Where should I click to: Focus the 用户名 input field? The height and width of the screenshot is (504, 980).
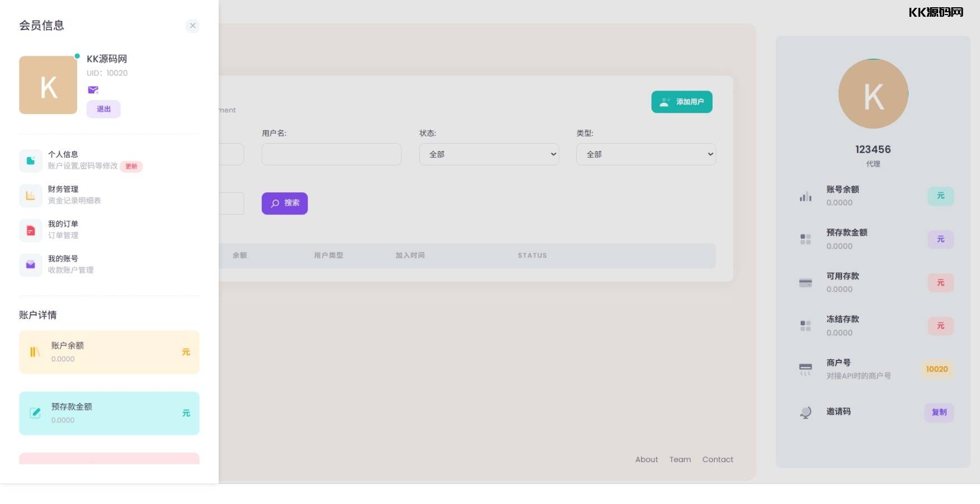pyautogui.click(x=331, y=154)
